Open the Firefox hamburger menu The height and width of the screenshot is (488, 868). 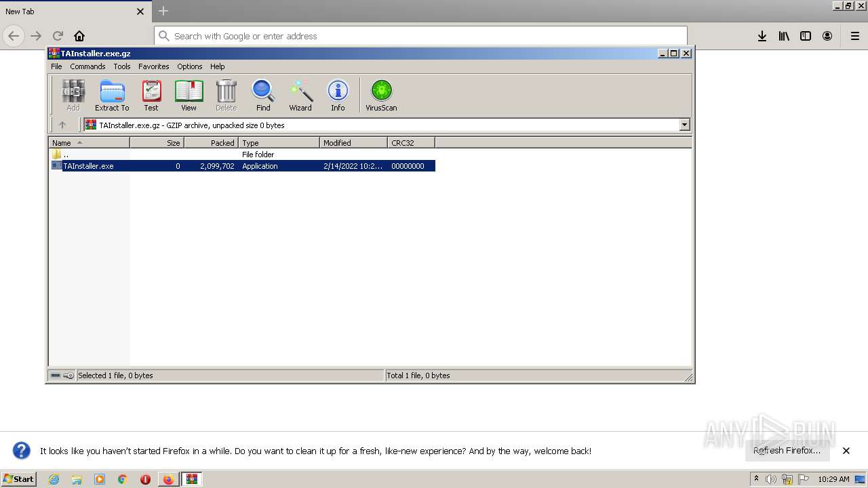(854, 36)
